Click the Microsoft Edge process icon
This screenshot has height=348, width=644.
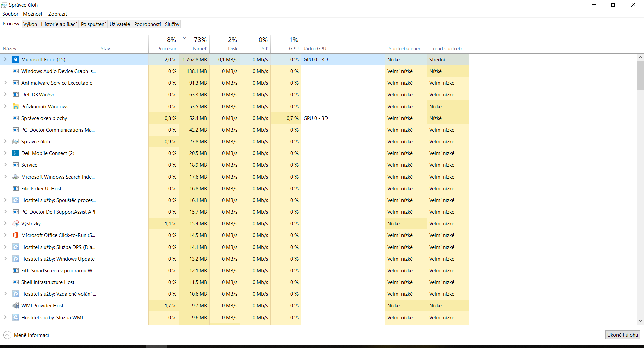coord(15,60)
